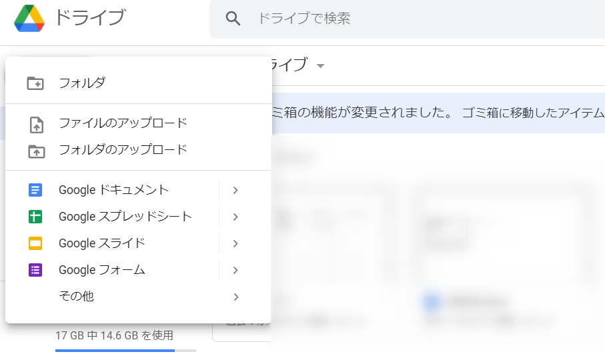Click the yellow Google Slides icon
Viewport: 605px width, 364px height.
click(35, 243)
